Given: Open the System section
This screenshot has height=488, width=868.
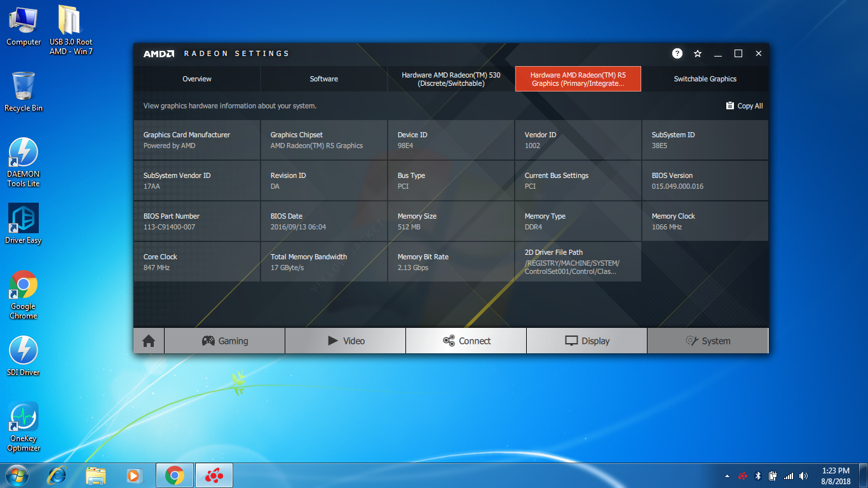Looking at the screenshot, I should click(708, 341).
